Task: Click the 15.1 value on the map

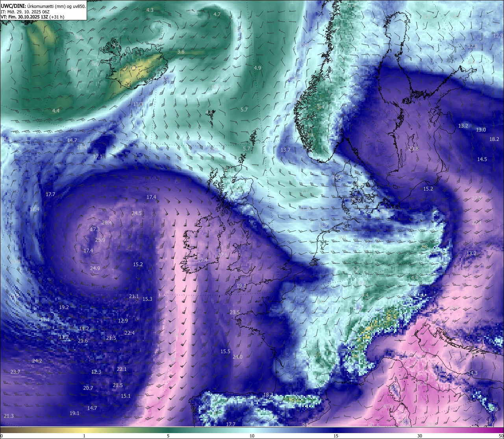Action: pos(126,396)
